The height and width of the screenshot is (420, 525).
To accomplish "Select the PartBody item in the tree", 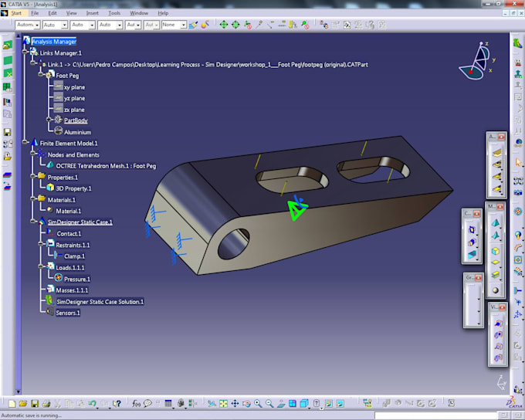I will (76, 120).
